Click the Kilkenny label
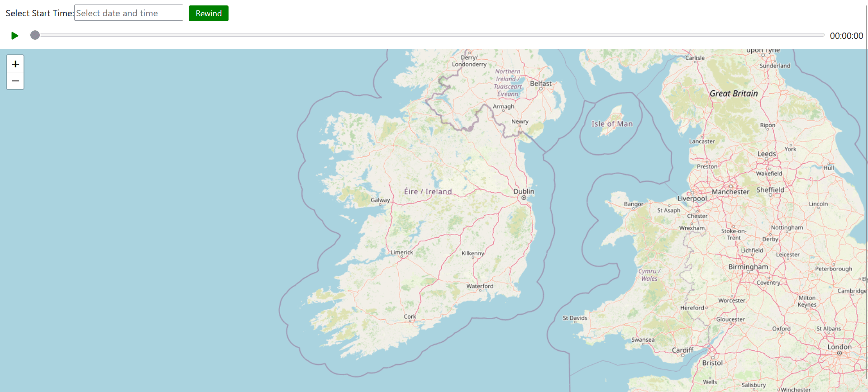Screen dimensions: 868x392 [x=473, y=253]
